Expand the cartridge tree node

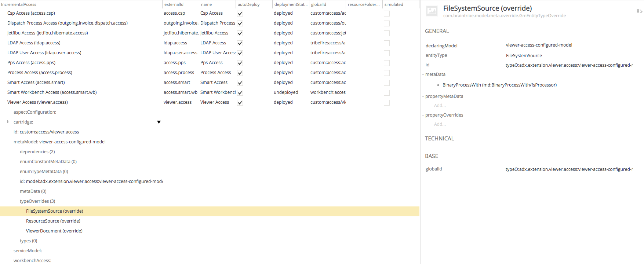click(8, 122)
